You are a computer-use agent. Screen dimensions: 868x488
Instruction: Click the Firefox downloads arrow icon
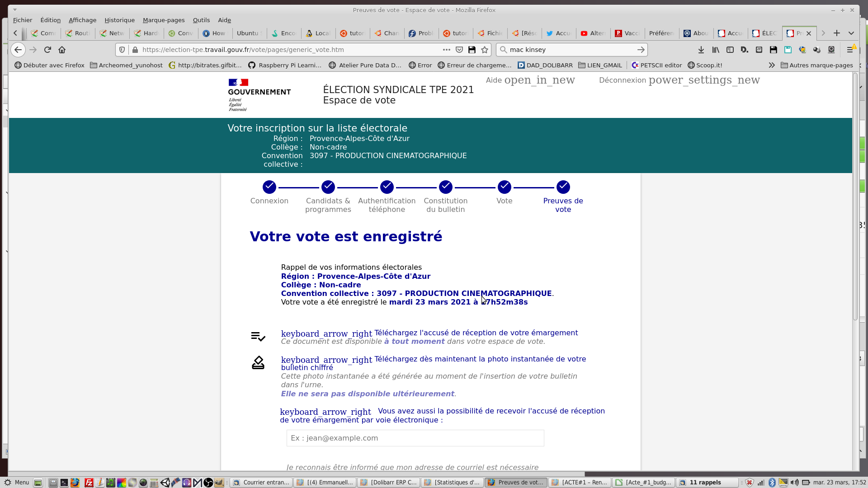tap(701, 50)
